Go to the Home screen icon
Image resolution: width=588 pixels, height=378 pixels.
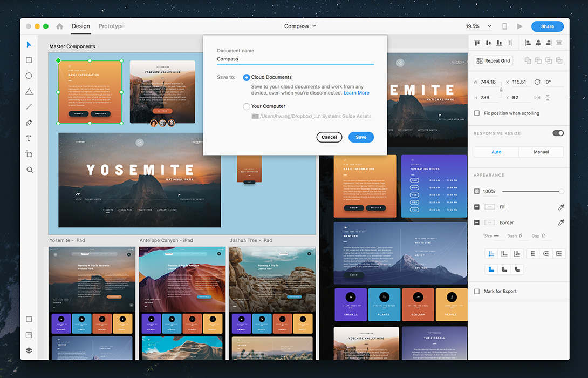pyautogui.click(x=60, y=26)
